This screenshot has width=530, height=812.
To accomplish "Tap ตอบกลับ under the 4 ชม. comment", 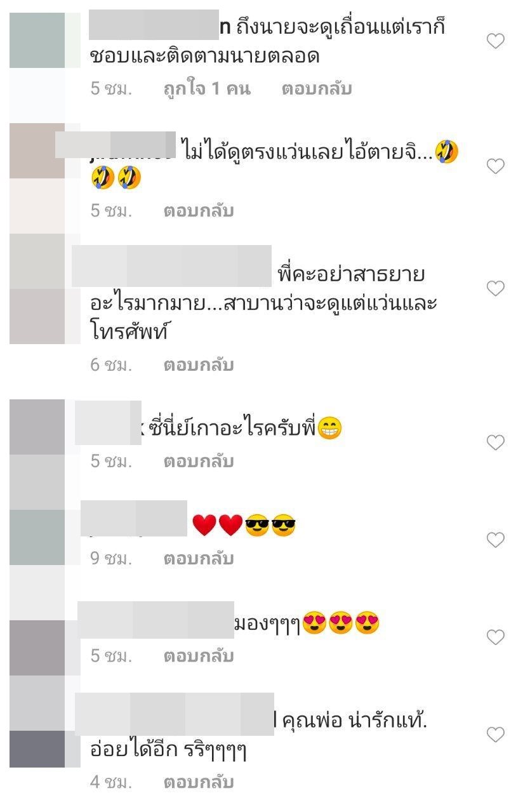I will click(x=199, y=782).
